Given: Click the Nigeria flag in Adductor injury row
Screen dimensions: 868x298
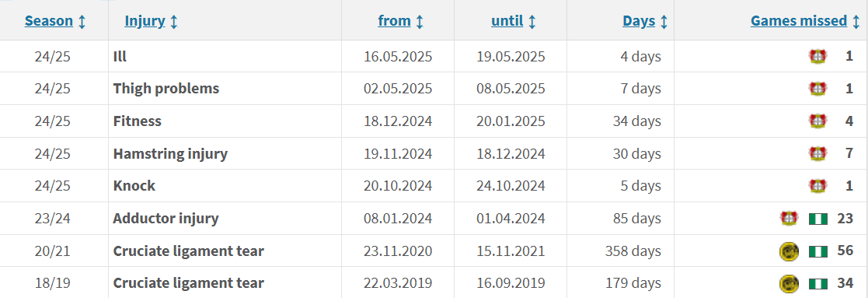Looking at the screenshot, I should point(818,219).
